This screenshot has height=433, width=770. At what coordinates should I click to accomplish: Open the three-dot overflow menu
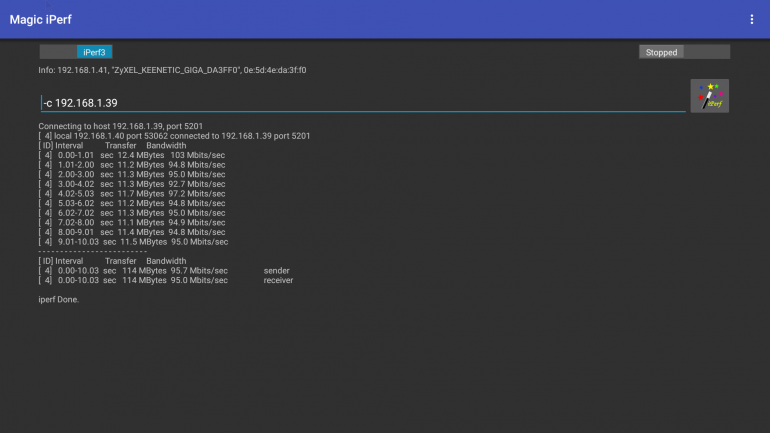pyautogui.click(x=751, y=20)
